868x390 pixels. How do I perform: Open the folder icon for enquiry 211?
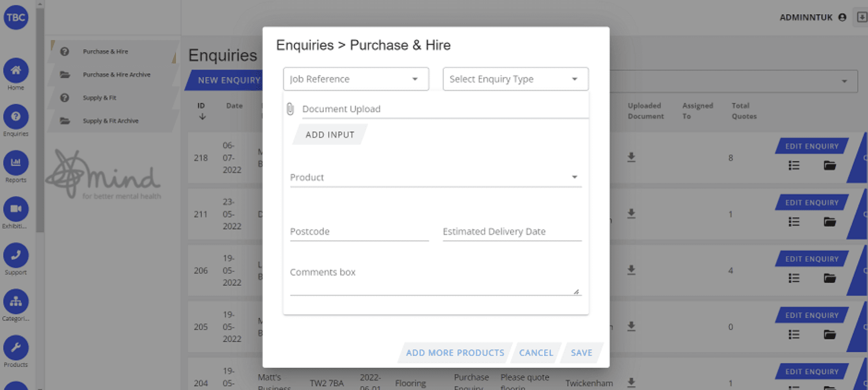[x=829, y=222]
